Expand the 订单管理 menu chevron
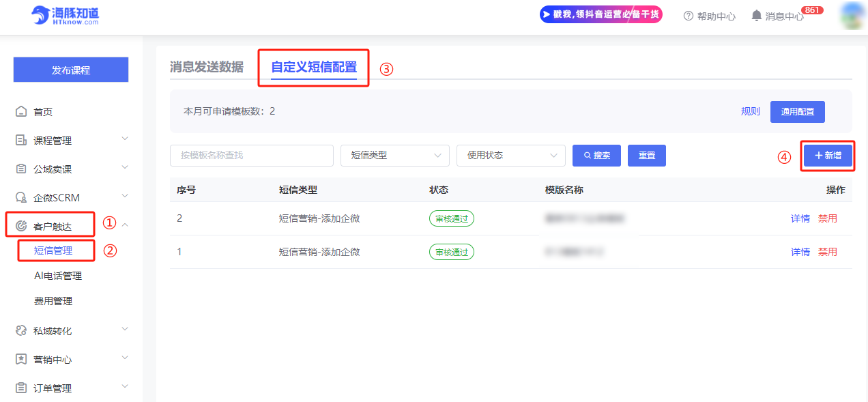The width and height of the screenshot is (868, 402). coord(125,386)
